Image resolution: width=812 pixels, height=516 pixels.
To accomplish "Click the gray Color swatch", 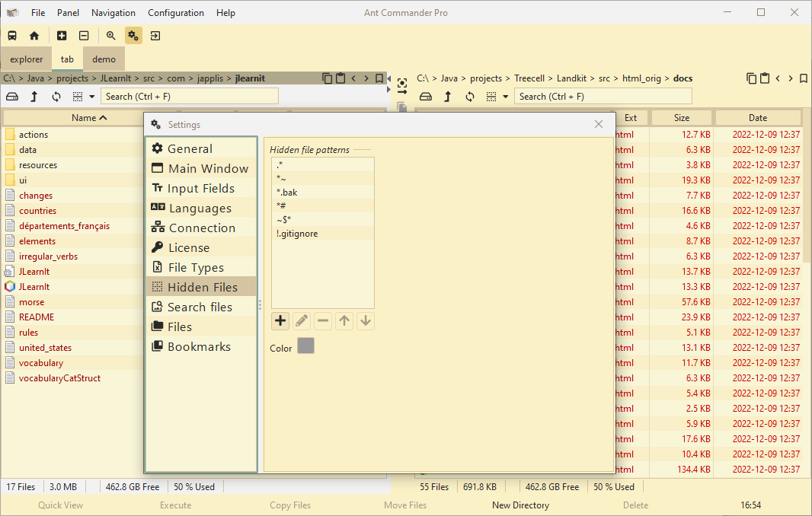I will (305, 346).
